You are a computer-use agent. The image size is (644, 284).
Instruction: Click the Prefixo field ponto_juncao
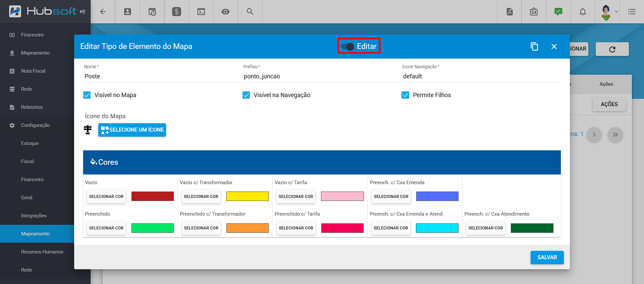coord(322,76)
